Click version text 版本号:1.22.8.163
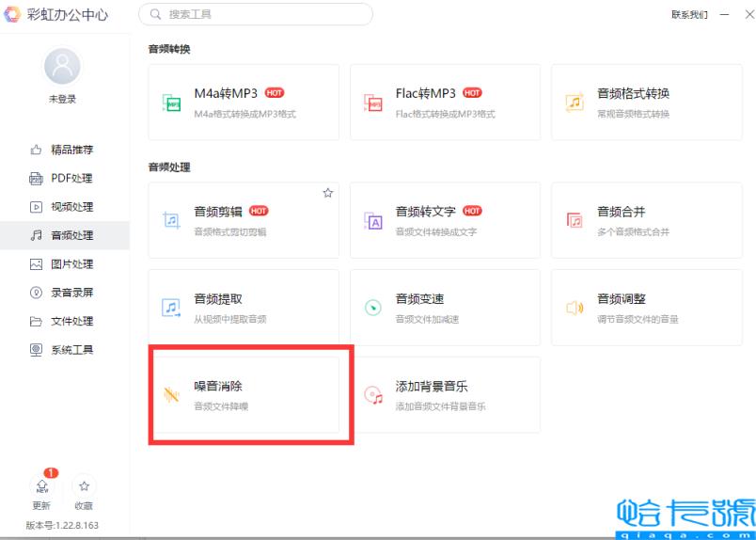Image resolution: width=756 pixels, height=540 pixels. 62,525
